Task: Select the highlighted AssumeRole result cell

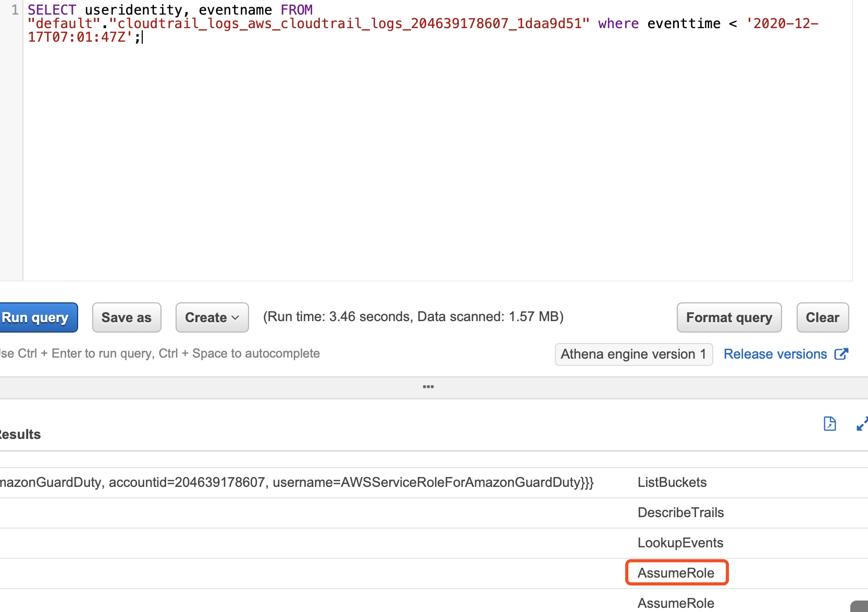Action: [x=676, y=573]
